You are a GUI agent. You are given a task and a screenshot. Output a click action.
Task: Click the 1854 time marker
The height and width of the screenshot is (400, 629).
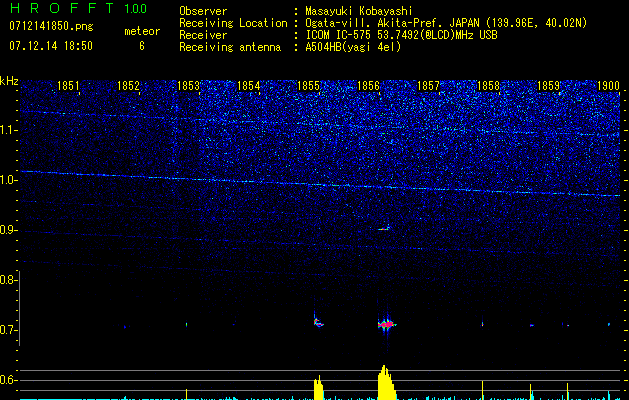click(x=248, y=85)
